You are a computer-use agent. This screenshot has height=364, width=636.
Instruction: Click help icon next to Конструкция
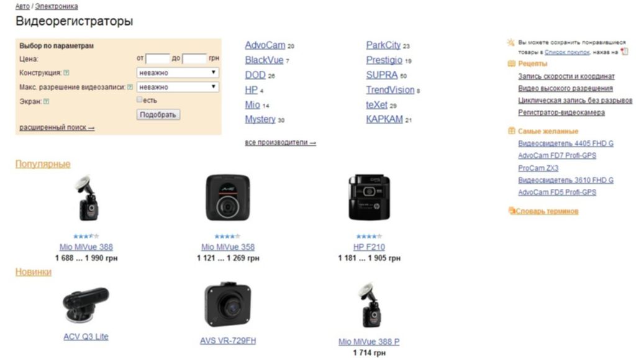pyautogui.click(x=66, y=73)
